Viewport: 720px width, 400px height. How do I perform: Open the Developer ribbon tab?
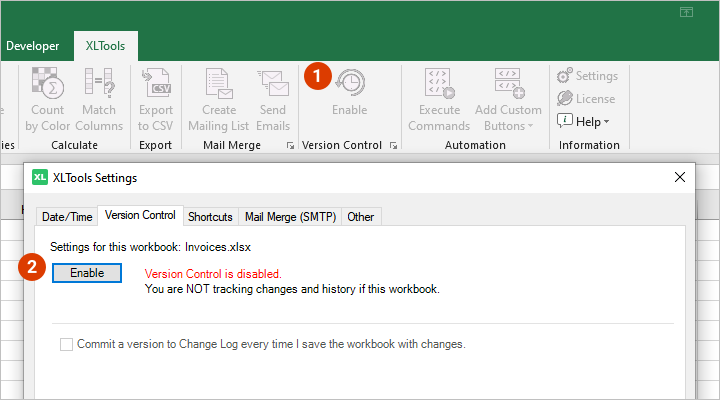click(35, 46)
